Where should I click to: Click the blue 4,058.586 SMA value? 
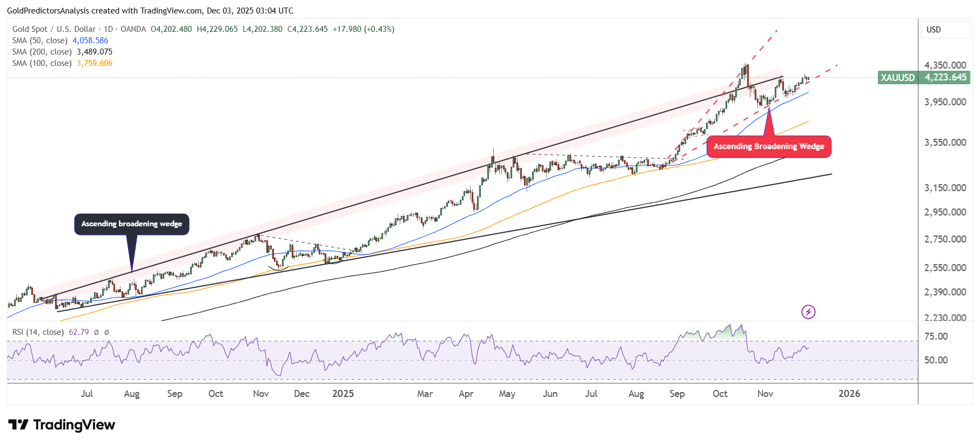pos(90,41)
